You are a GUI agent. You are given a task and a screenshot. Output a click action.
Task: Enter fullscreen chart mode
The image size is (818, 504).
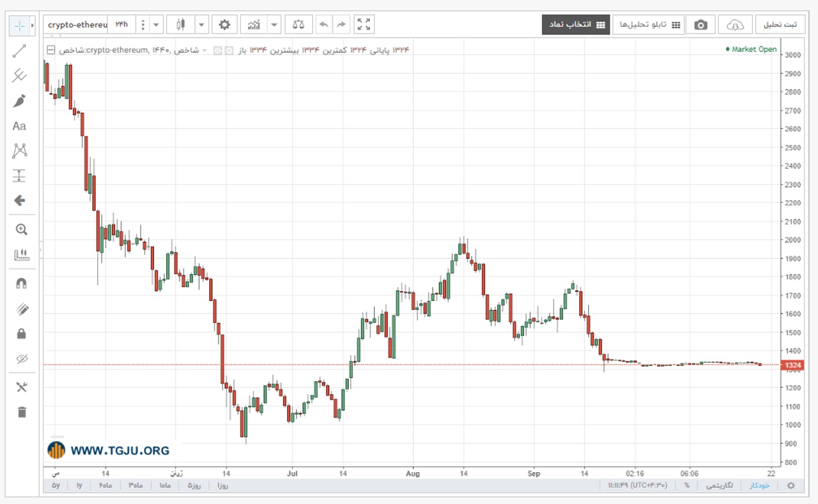[364, 25]
